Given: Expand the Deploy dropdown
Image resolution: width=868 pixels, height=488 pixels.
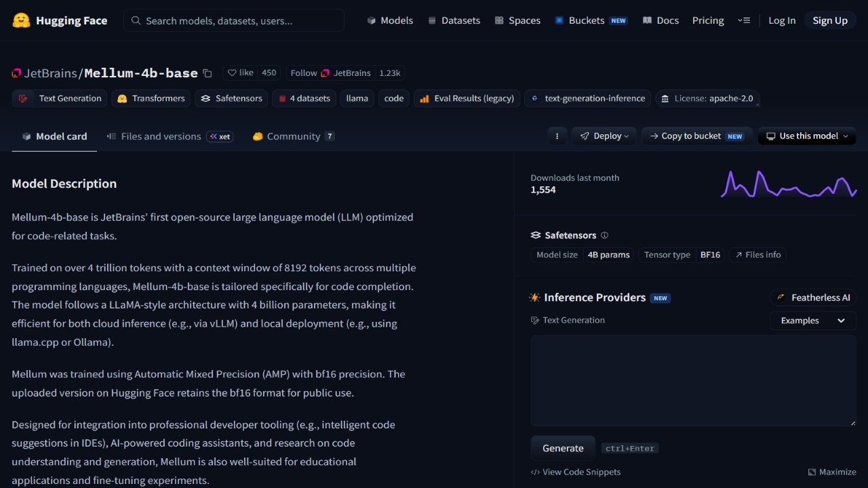Looking at the screenshot, I should tap(604, 136).
